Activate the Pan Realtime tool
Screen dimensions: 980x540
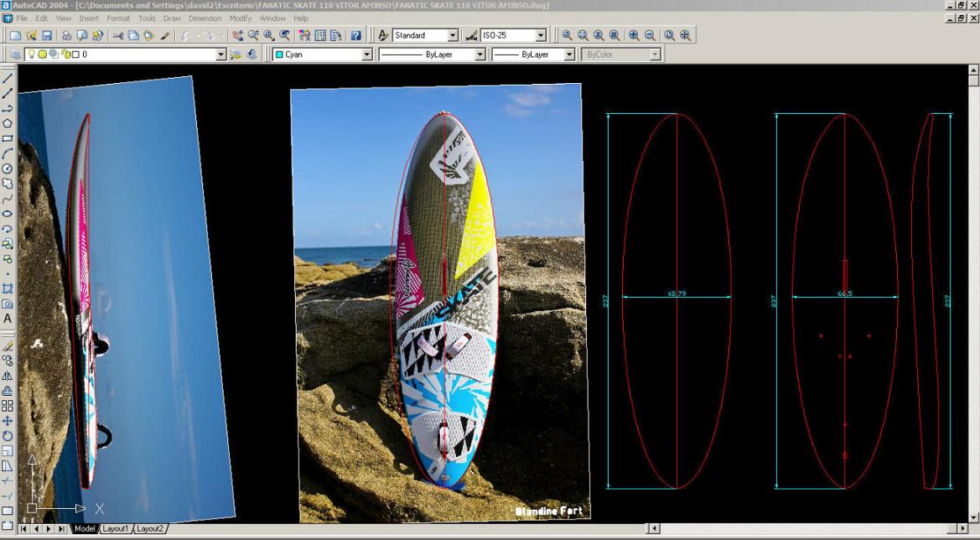(237, 35)
